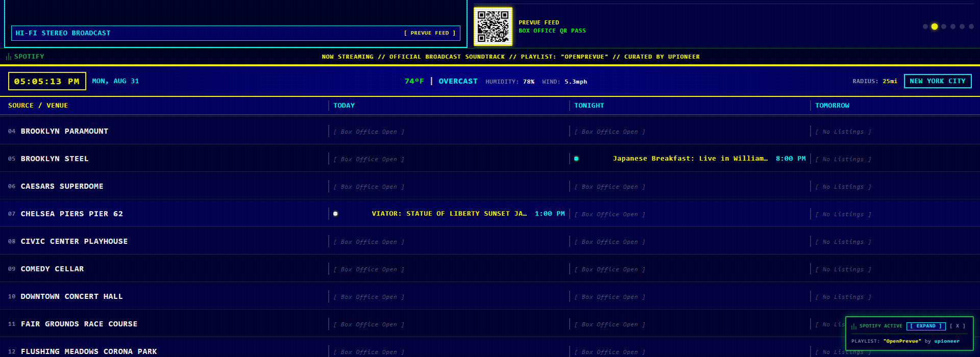Image resolution: width=980 pixels, height=357 pixels.
Task: Click the 05:05:13 PM clock display
Action: [47, 81]
